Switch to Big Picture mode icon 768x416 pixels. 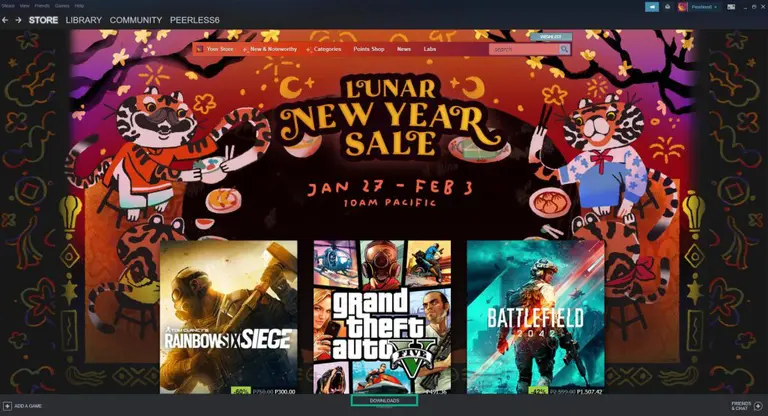[731, 7]
